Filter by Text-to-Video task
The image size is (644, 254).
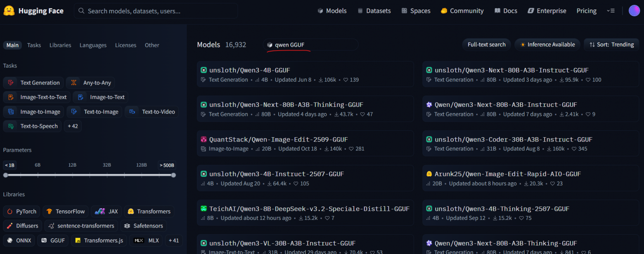pos(152,111)
